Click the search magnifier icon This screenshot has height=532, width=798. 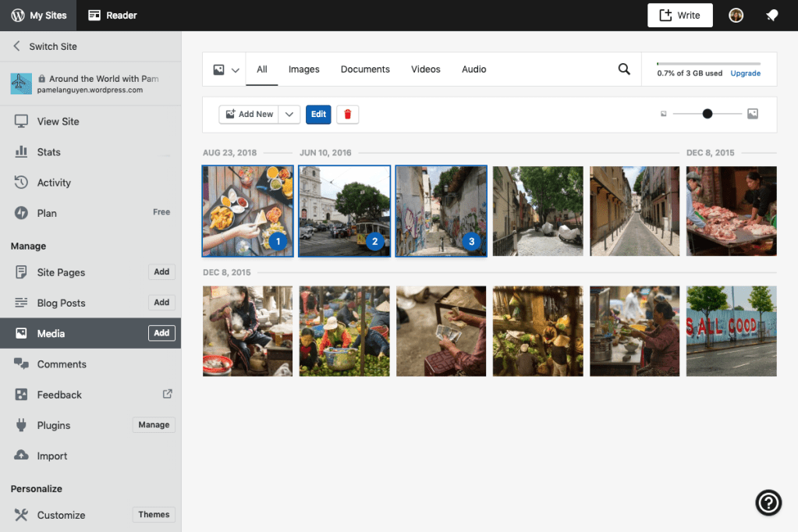click(623, 69)
